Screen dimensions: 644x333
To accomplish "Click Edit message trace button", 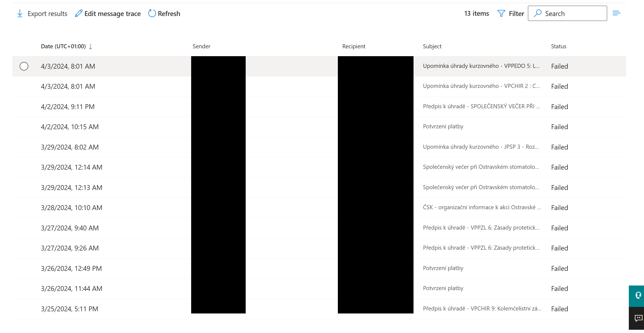I will point(108,13).
